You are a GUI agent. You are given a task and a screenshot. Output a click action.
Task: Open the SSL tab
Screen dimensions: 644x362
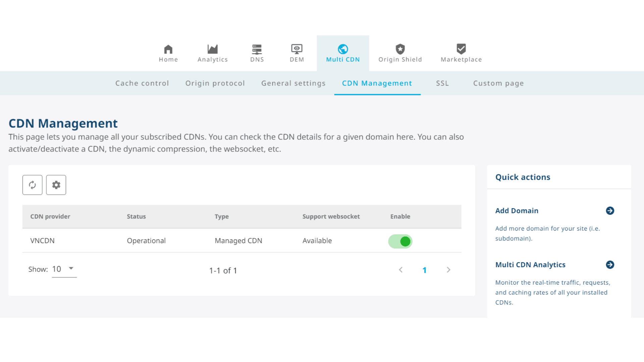click(442, 83)
